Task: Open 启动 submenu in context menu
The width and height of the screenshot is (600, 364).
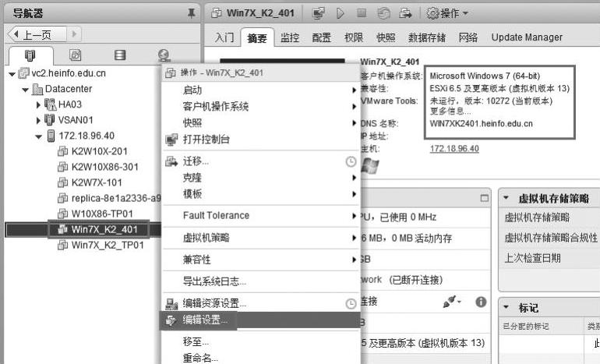Action: [260, 90]
